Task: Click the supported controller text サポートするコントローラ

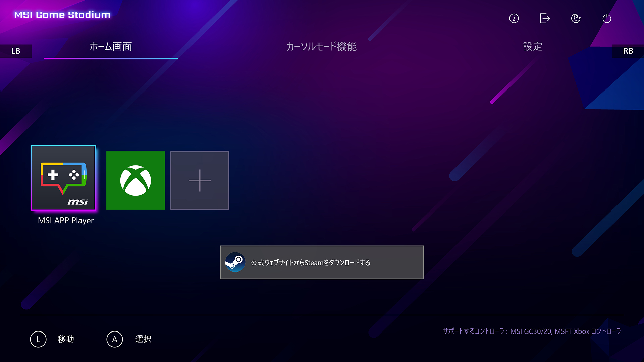Action: coord(532,331)
